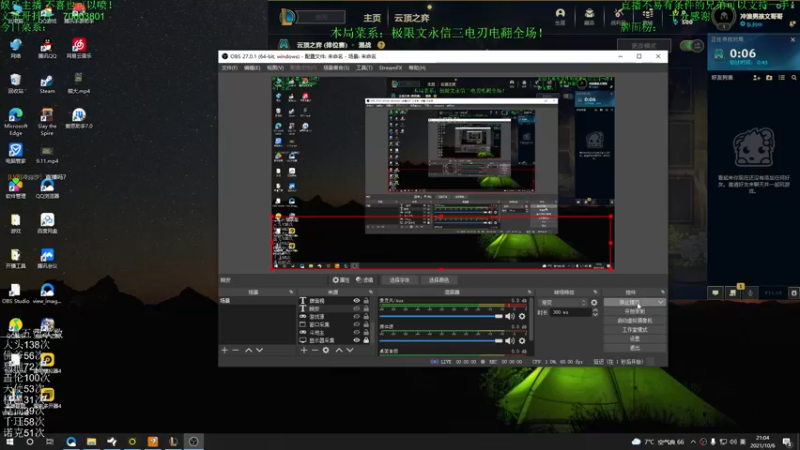This screenshot has width=800, height=450.
Task: Move scene down with arrow in Scenes panel
Action: [260, 350]
